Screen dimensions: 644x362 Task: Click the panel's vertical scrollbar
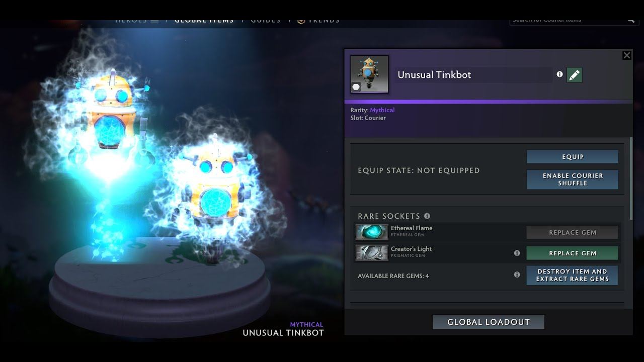(631, 178)
